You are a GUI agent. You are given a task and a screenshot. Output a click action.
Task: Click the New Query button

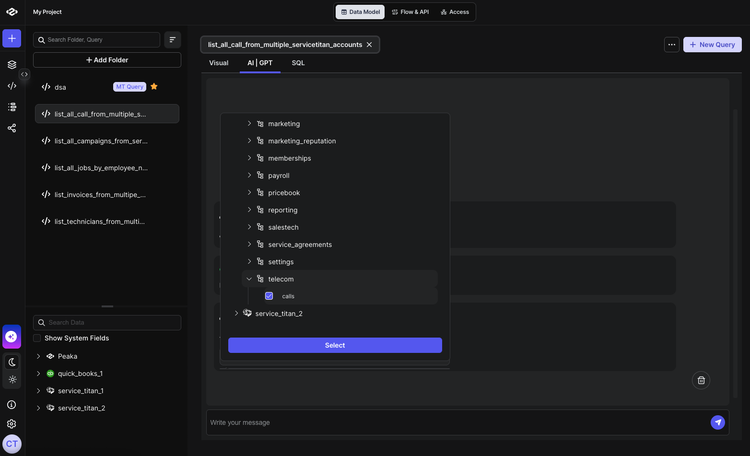tap(712, 45)
